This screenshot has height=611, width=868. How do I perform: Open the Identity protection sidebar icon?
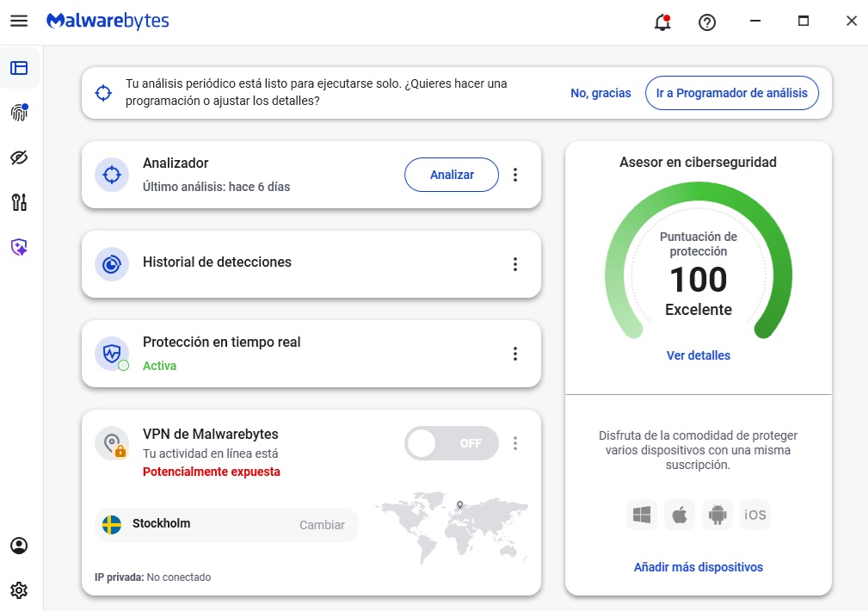point(19,111)
